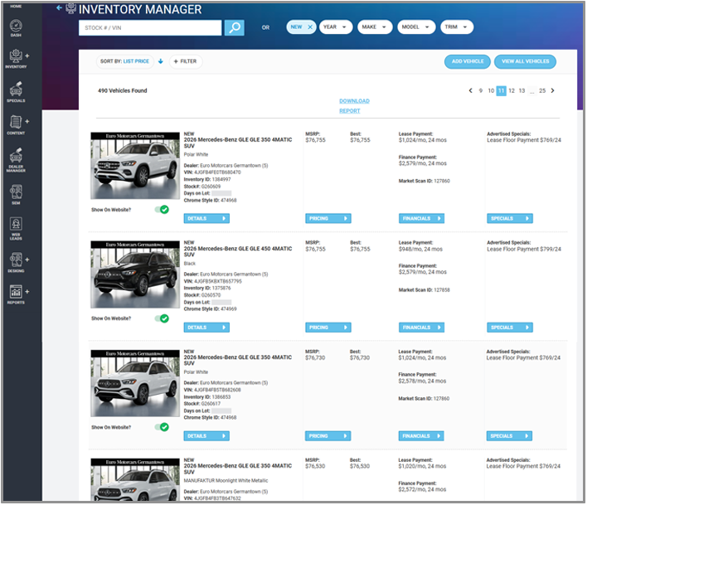Screen dimensions: 728x578
Task: Expand Content submenu plus sign
Action: tap(27, 121)
